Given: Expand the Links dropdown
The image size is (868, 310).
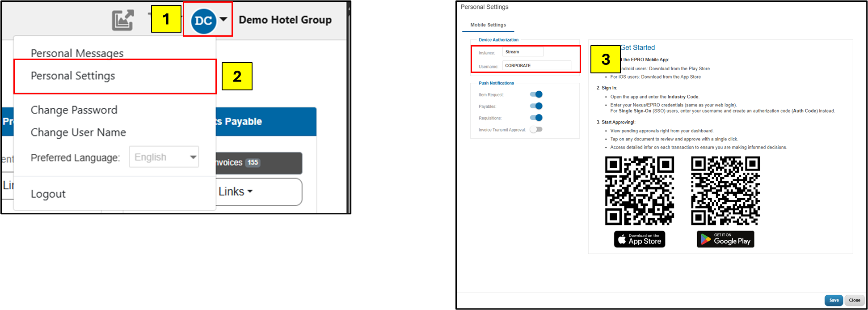Looking at the screenshot, I should [x=236, y=191].
